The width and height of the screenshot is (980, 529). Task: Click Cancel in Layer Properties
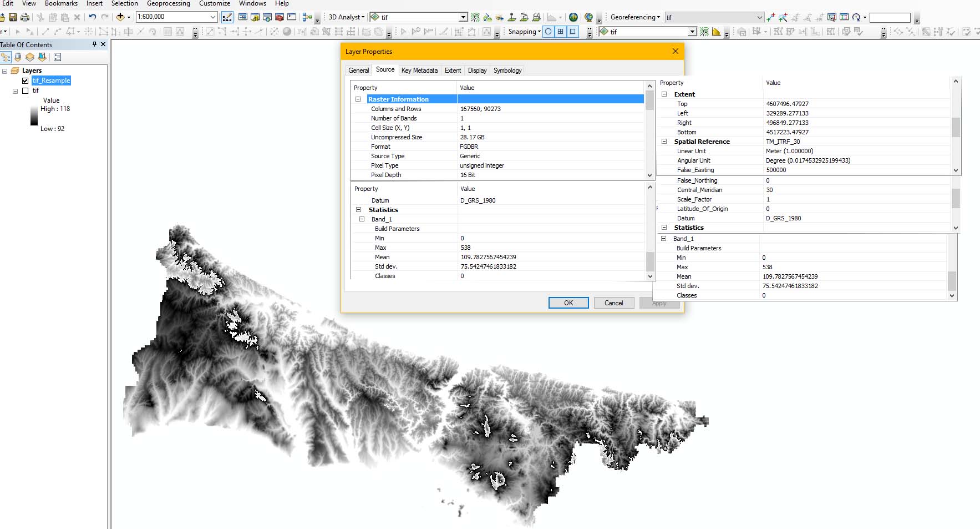[614, 303]
